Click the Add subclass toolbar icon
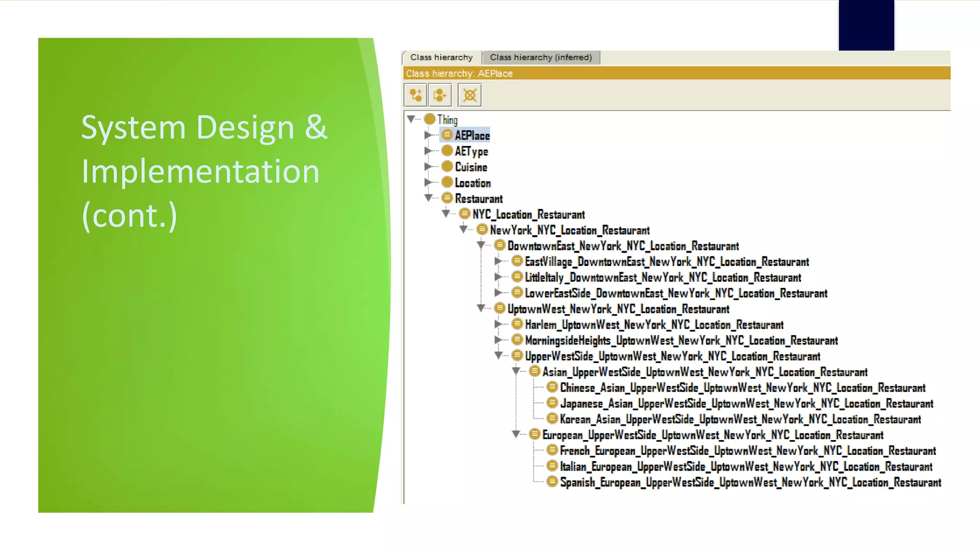980x551 pixels. pyautogui.click(x=416, y=95)
